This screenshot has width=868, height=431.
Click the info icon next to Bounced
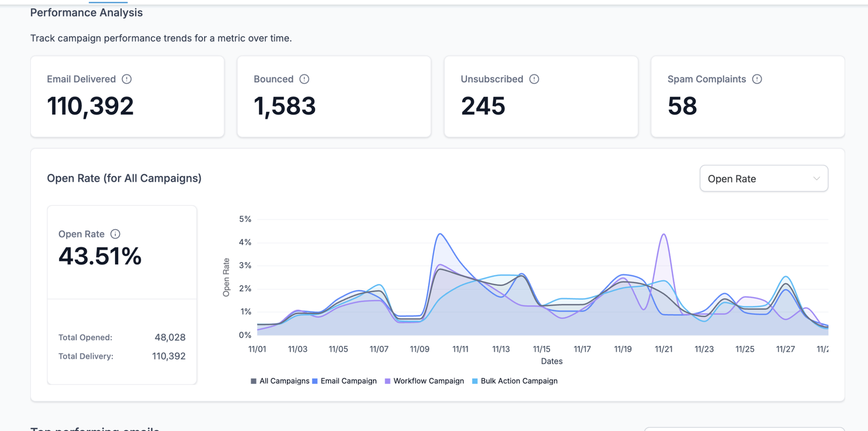pos(304,79)
